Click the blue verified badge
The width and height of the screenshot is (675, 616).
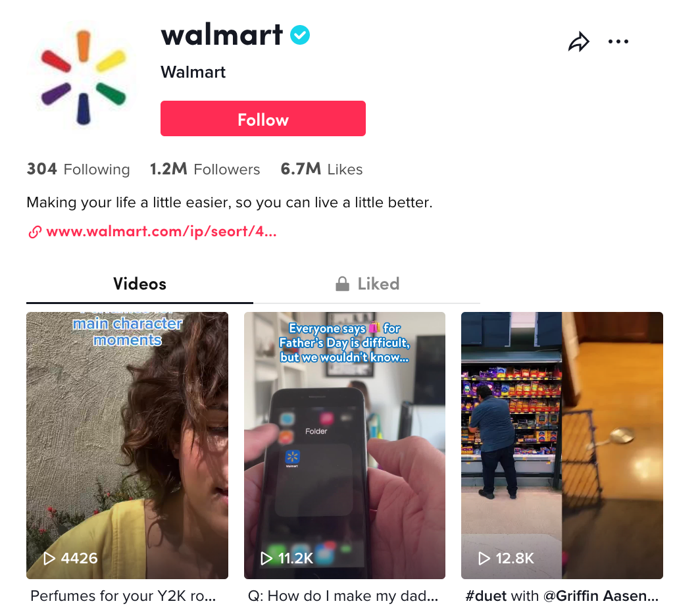pyautogui.click(x=300, y=35)
